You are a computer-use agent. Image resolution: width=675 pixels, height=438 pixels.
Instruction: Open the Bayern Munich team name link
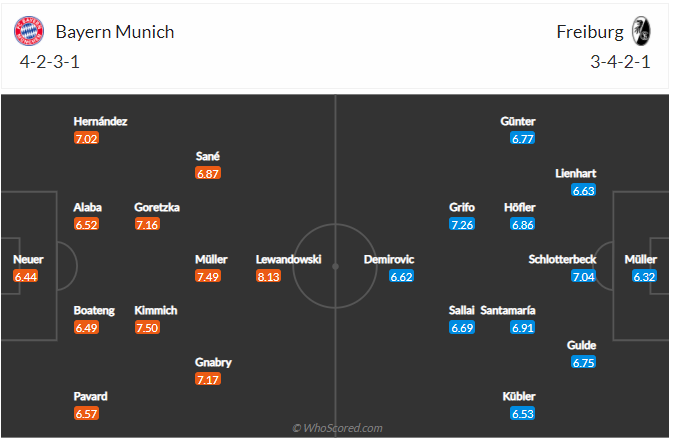(115, 32)
